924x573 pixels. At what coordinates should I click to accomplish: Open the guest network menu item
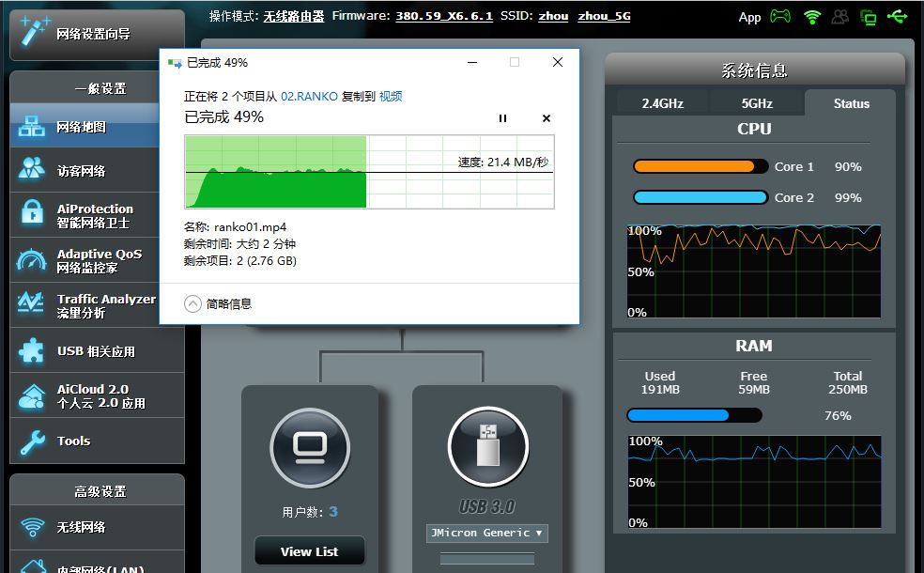click(85, 170)
